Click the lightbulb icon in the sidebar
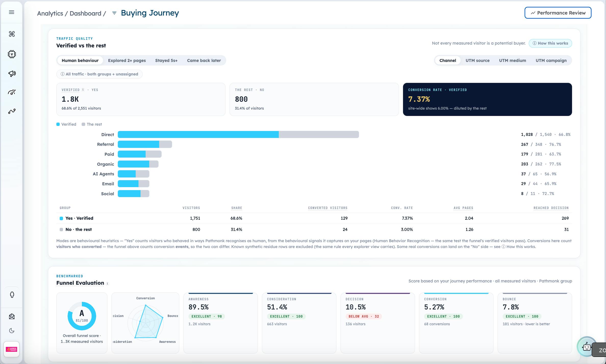The width and height of the screenshot is (606, 364). click(x=12, y=295)
